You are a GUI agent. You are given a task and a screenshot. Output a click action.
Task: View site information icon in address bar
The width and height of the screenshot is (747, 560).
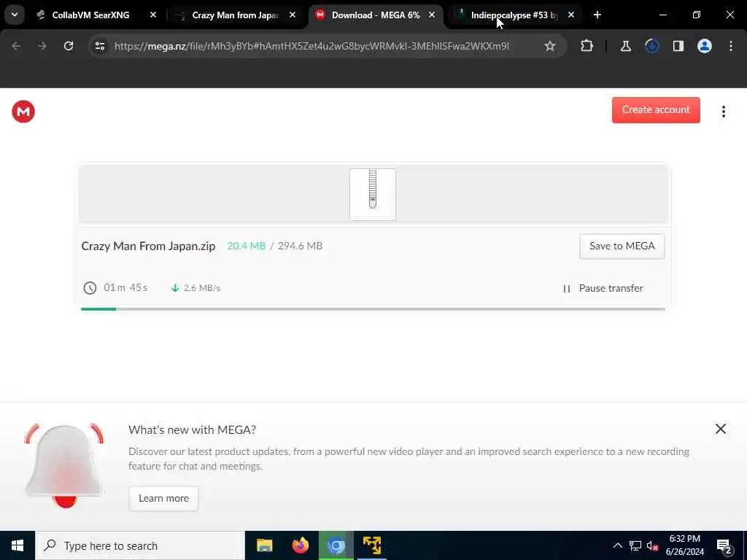[x=99, y=46]
